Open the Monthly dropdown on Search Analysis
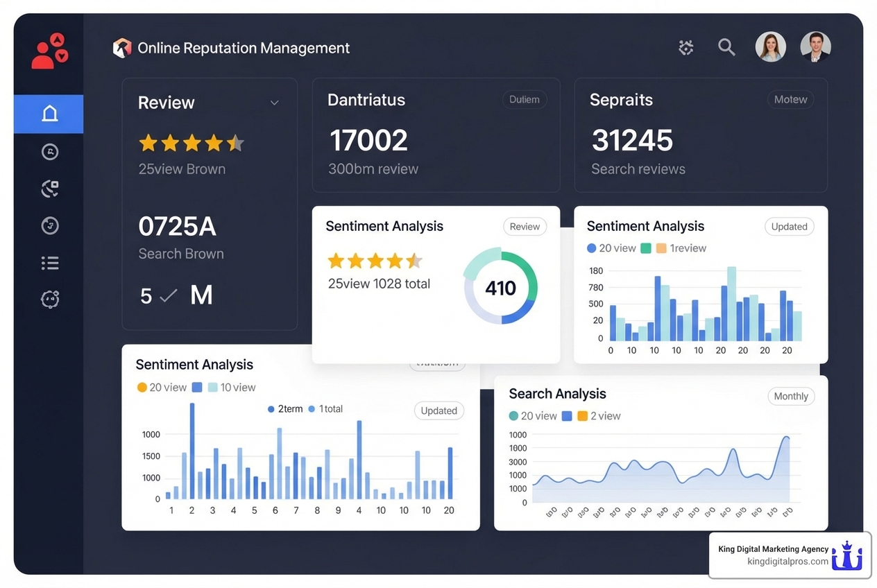877x588 pixels. [791, 396]
